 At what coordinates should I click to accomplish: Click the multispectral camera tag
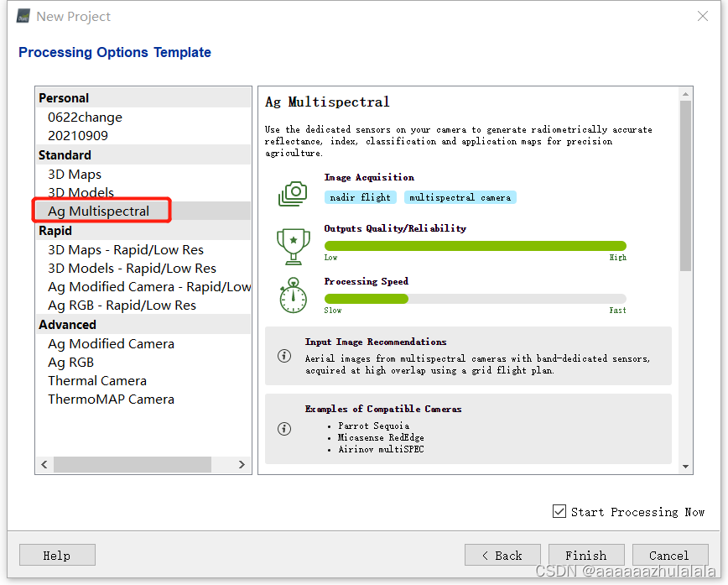(x=460, y=197)
